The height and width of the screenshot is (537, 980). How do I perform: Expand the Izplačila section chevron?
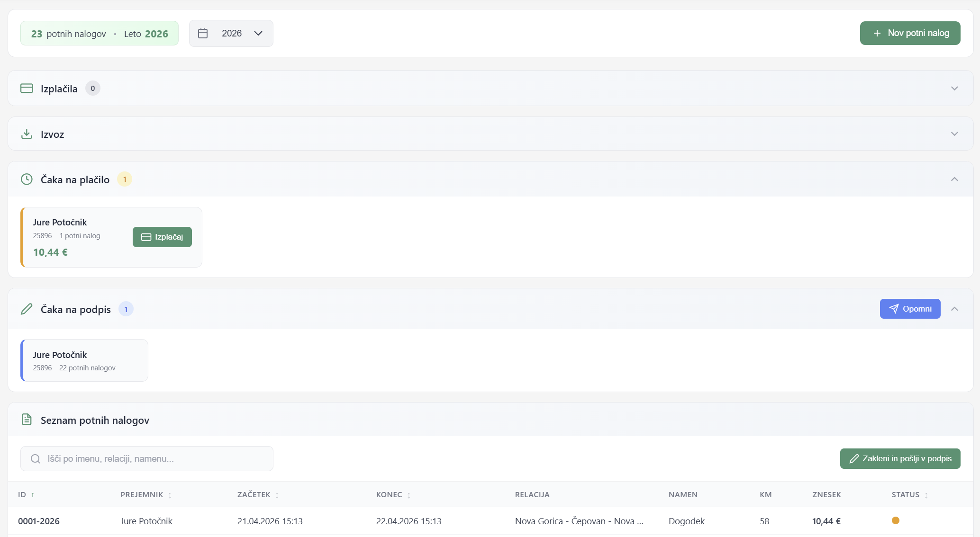click(x=954, y=89)
